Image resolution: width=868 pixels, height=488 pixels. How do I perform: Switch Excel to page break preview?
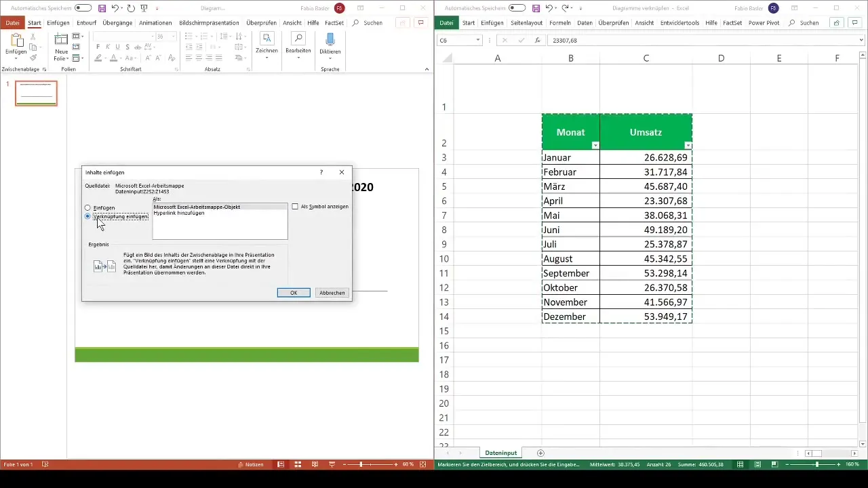(x=775, y=464)
